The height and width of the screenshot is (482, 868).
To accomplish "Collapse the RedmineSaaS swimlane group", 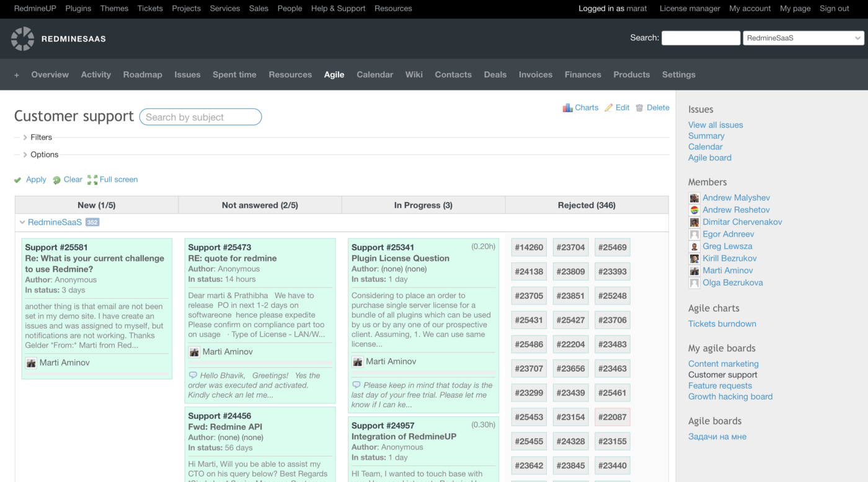I will (x=22, y=222).
